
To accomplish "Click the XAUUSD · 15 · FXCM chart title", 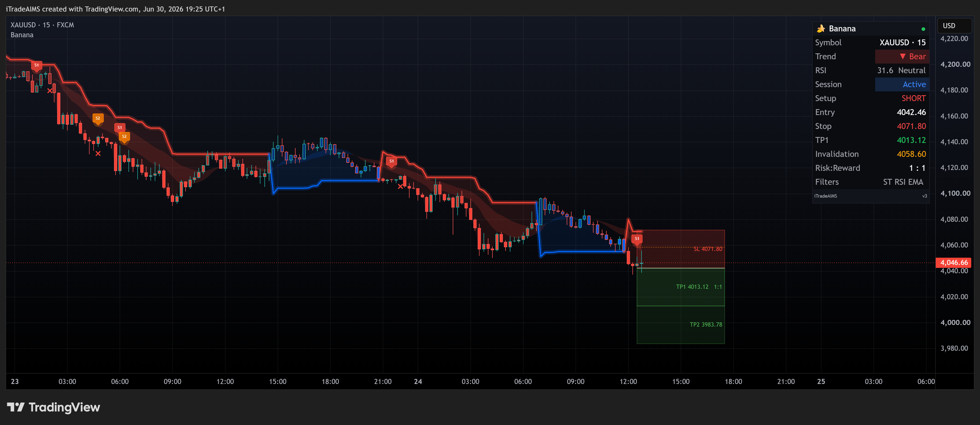I will [x=42, y=25].
